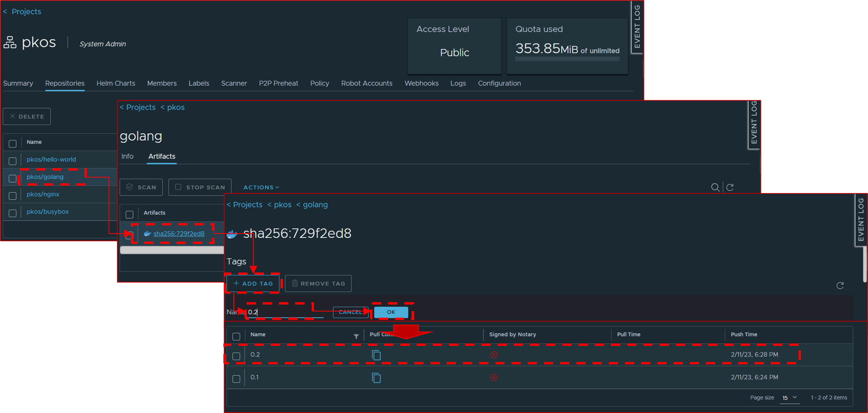This screenshot has width=868, height=413.
Task: Open the EVENT LOG side panel on tags page
Action: (861, 220)
